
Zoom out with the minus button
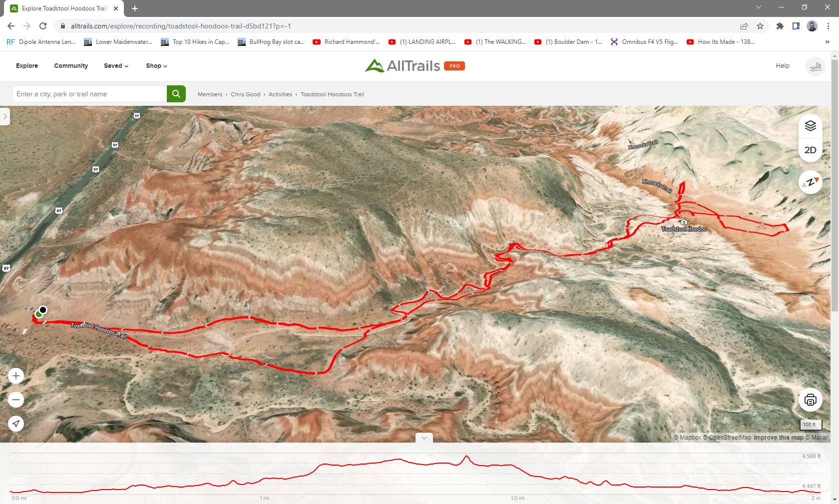pyautogui.click(x=16, y=400)
